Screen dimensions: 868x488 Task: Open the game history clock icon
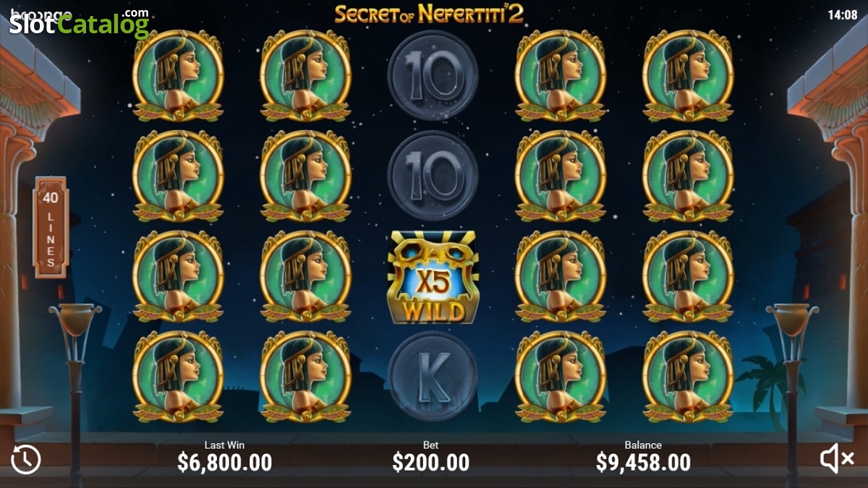click(26, 459)
